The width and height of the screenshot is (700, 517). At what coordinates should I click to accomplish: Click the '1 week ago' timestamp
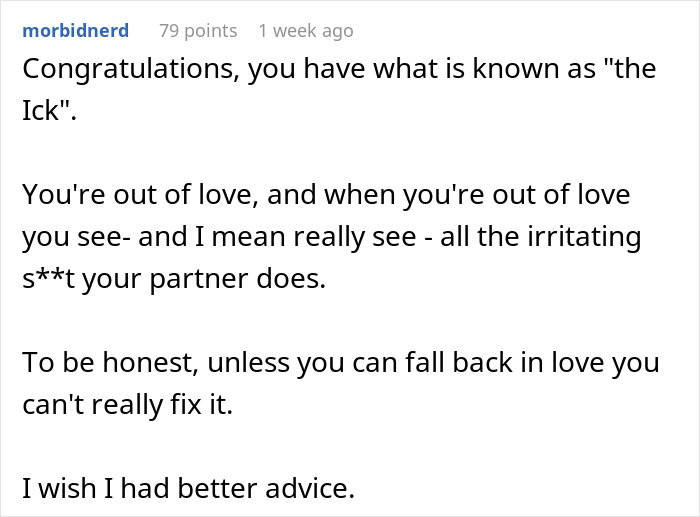click(x=305, y=31)
